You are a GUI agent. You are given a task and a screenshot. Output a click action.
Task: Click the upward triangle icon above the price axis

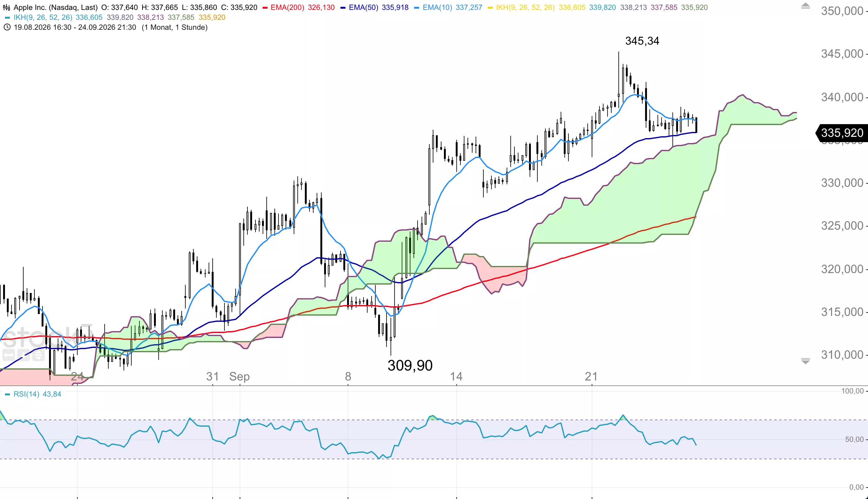click(805, 6)
